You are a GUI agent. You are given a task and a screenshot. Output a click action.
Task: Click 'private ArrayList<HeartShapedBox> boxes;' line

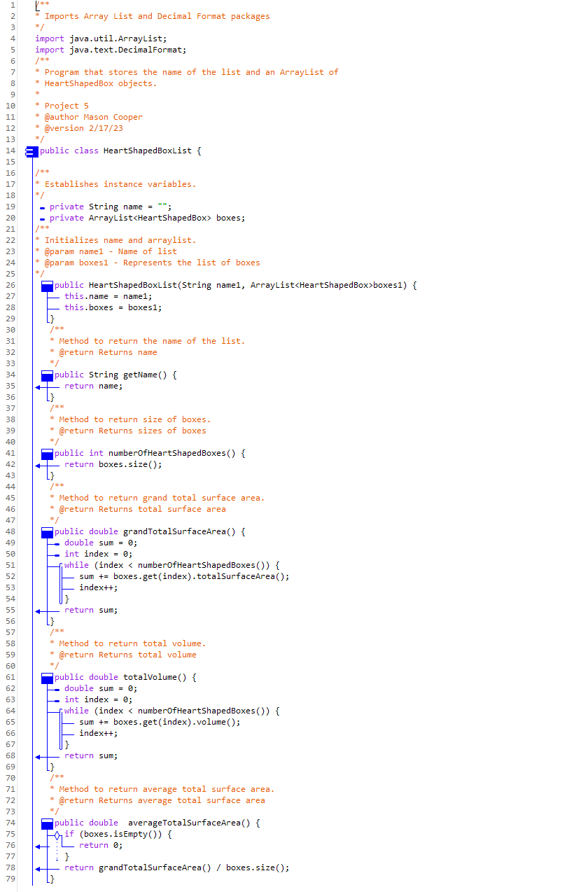click(x=147, y=218)
